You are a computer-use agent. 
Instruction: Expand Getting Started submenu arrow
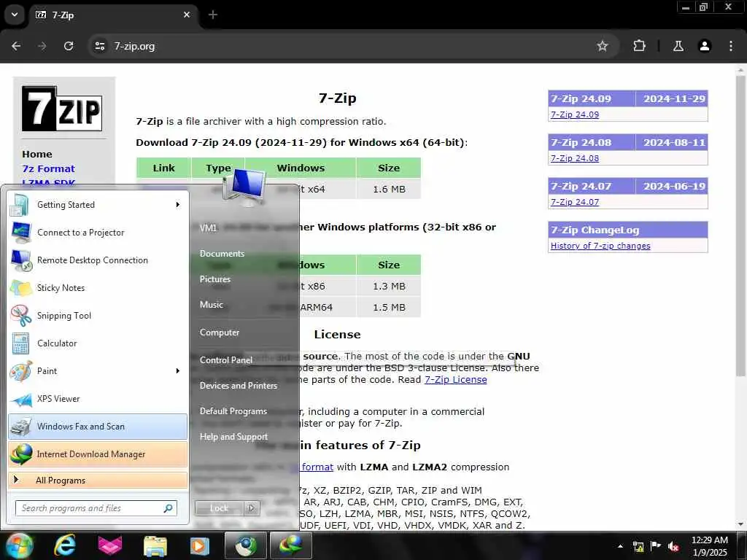[x=178, y=205]
